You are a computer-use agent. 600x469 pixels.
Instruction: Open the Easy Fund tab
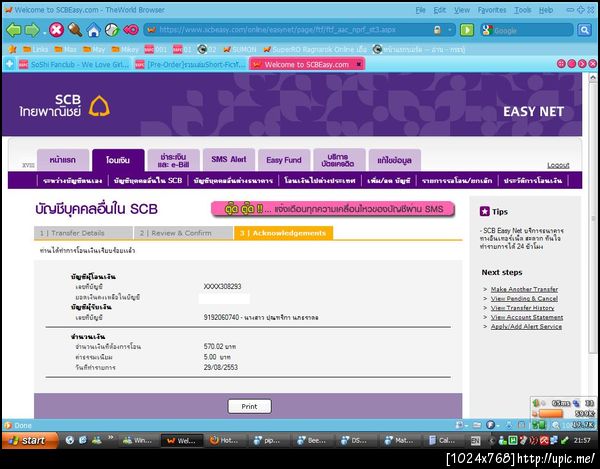click(x=284, y=160)
